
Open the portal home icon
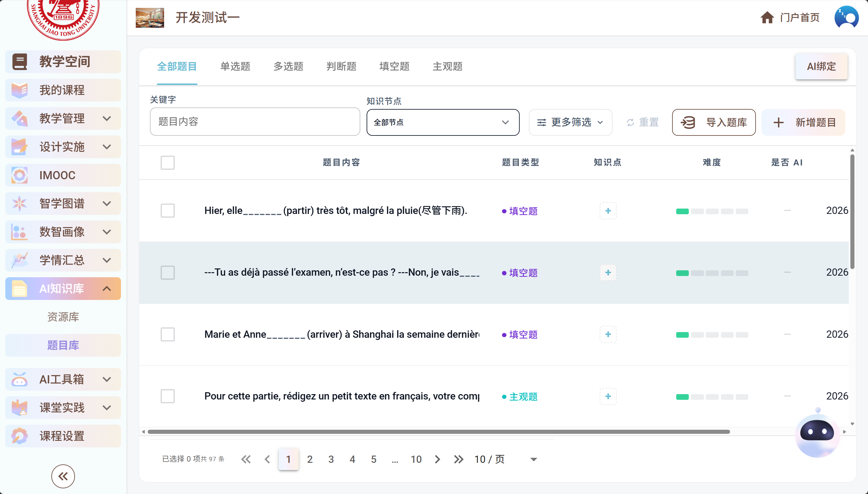pyautogui.click(x=767, y=17)
